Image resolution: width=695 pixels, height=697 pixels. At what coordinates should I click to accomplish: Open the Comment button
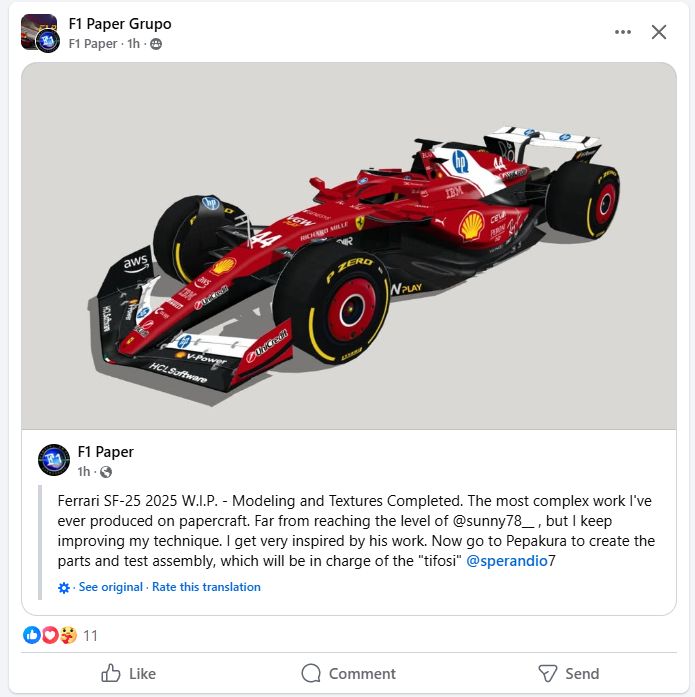348,673
